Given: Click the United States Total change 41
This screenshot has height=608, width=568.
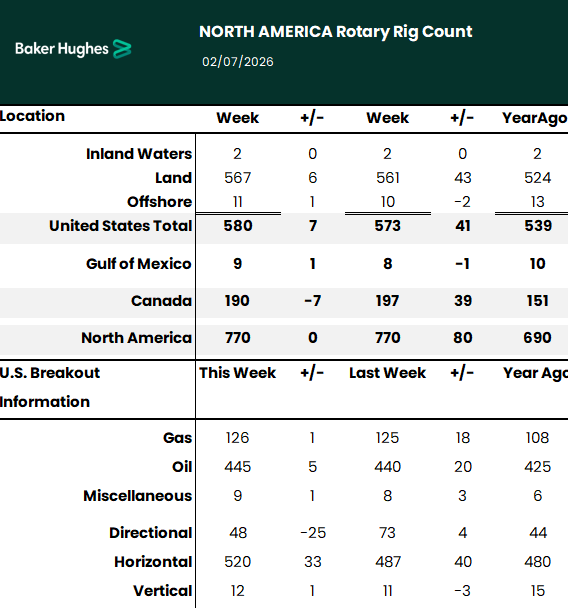Looking at the screenshot, I should click(x=463, y=226).
